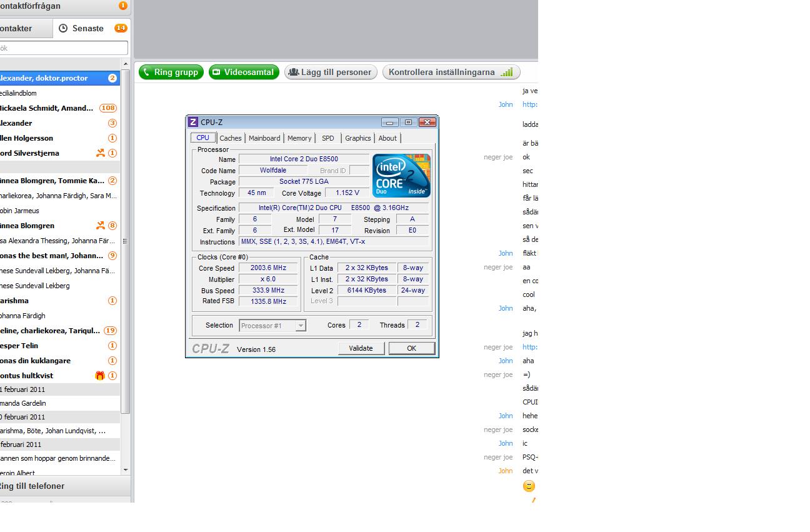The height and width of the screenshot is (532, 810).
Task: Switch to the Memory tab in CPU-Z
Action: 299,138
